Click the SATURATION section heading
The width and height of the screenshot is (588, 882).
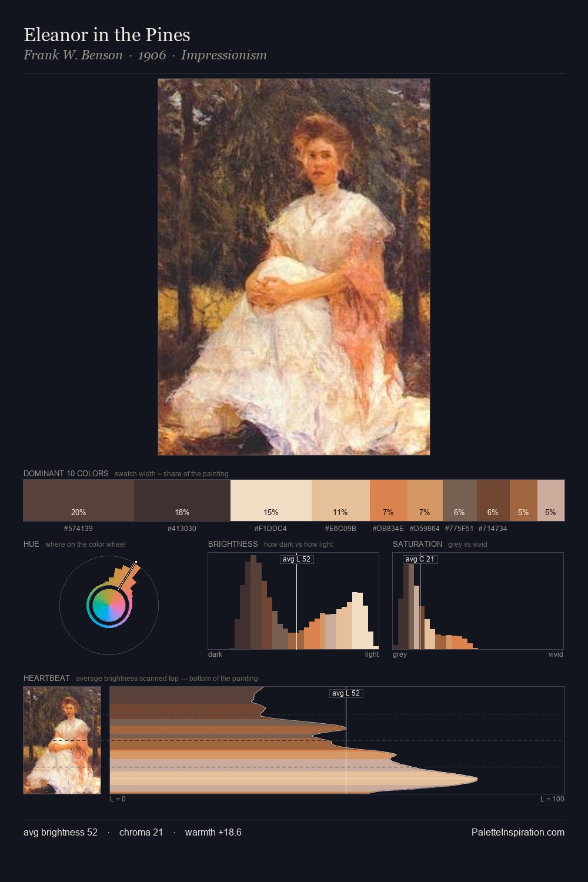click(x=417, y=544)
